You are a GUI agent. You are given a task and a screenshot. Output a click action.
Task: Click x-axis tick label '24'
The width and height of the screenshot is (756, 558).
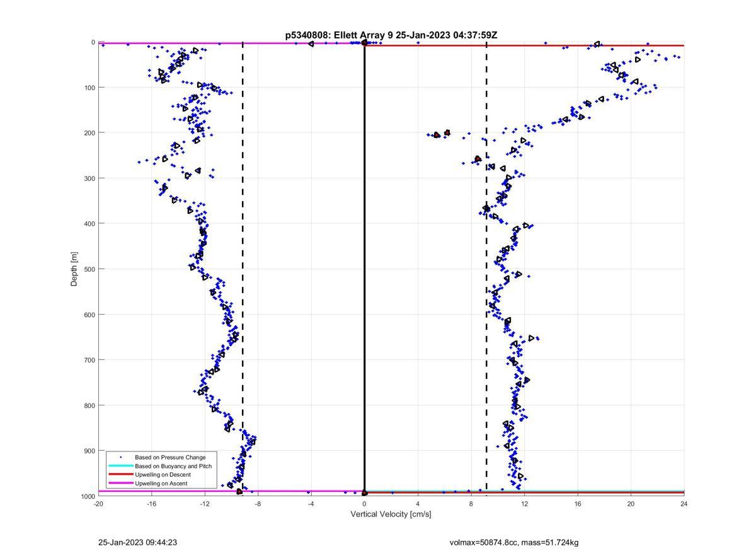click(x=684, y=504)
